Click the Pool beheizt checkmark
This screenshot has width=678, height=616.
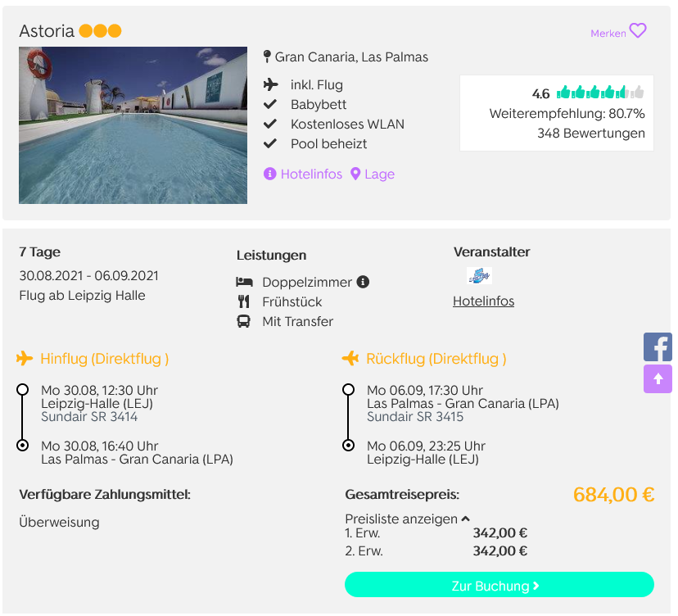[269, 143]
